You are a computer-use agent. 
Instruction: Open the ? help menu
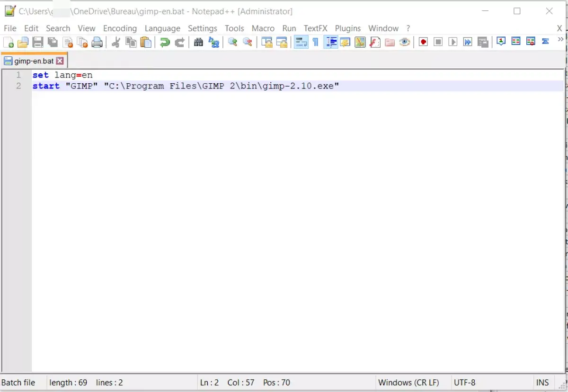(x=408, y=28)
